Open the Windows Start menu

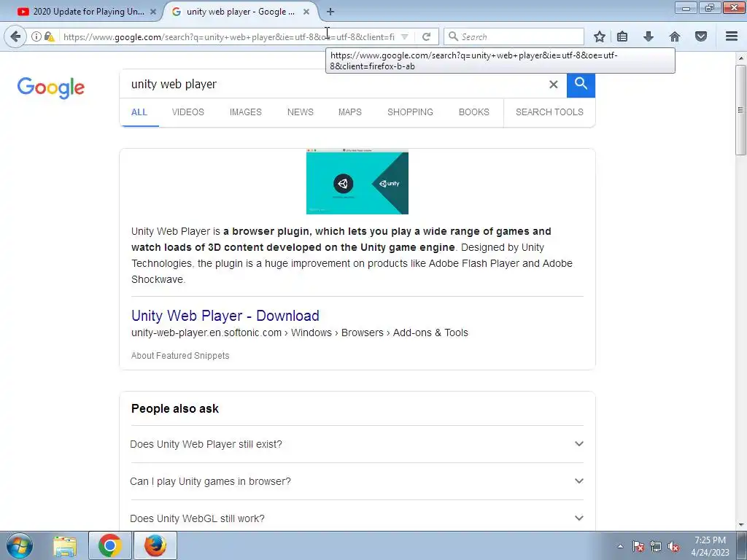[x=20, y=545]
